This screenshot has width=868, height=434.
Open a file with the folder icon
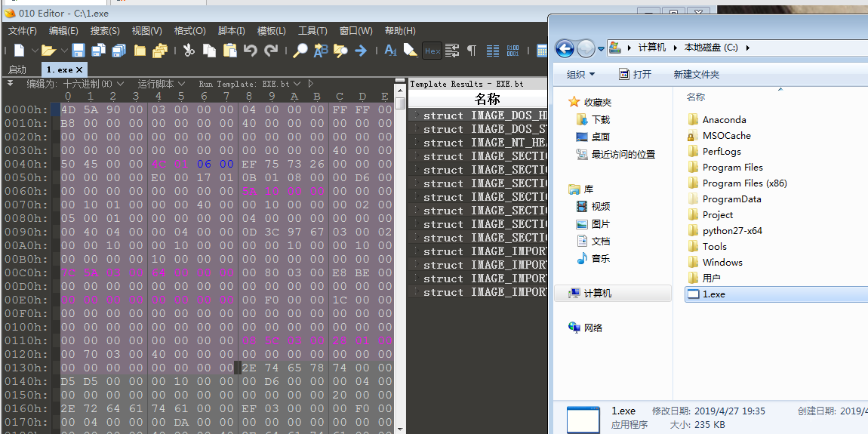tap(49, 51)
